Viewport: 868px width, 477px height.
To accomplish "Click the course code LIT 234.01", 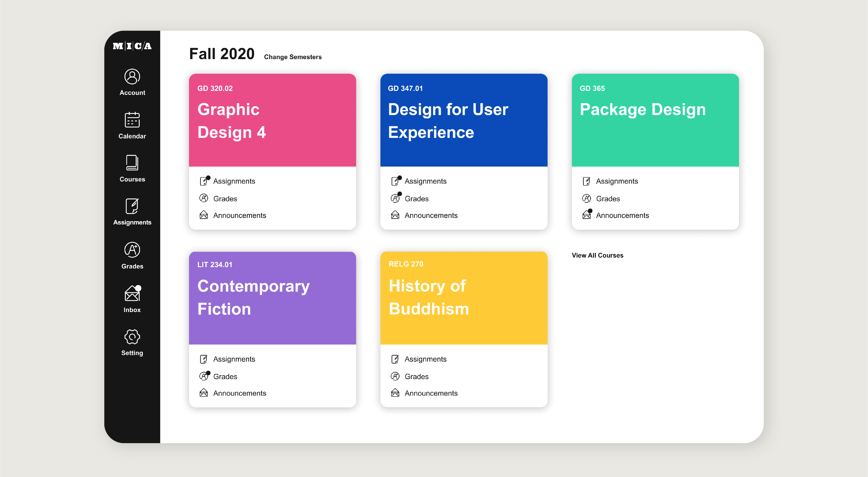I will (215, 265).
